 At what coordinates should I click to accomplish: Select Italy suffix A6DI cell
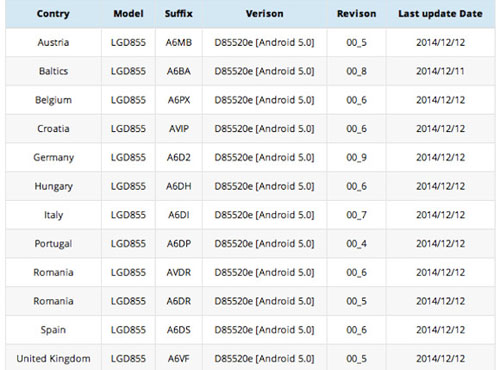[x=179, y=215]
